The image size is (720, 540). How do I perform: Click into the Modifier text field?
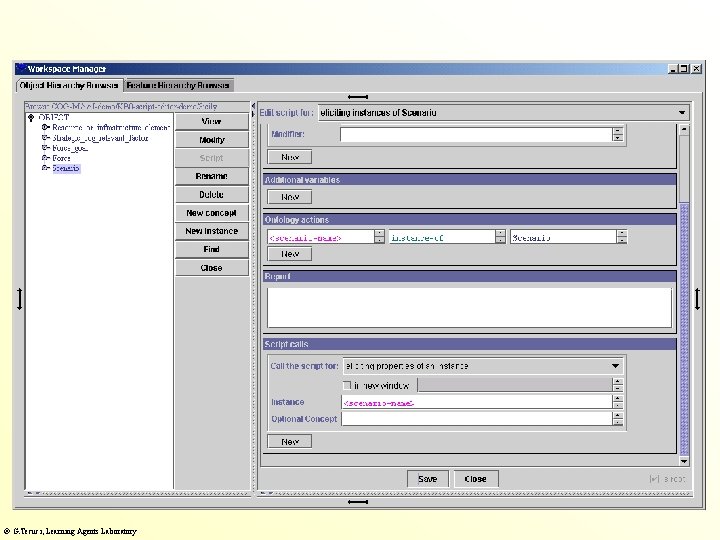pos(476,134)
